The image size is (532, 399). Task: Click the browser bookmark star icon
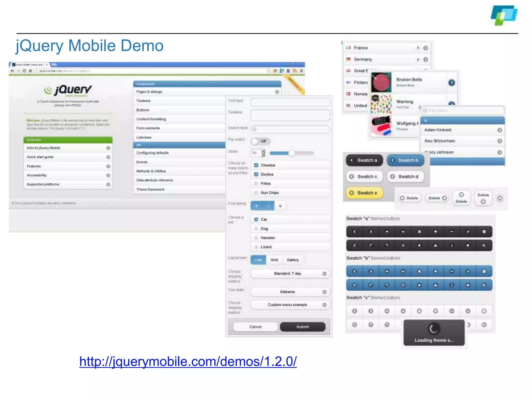click(269, 71)
